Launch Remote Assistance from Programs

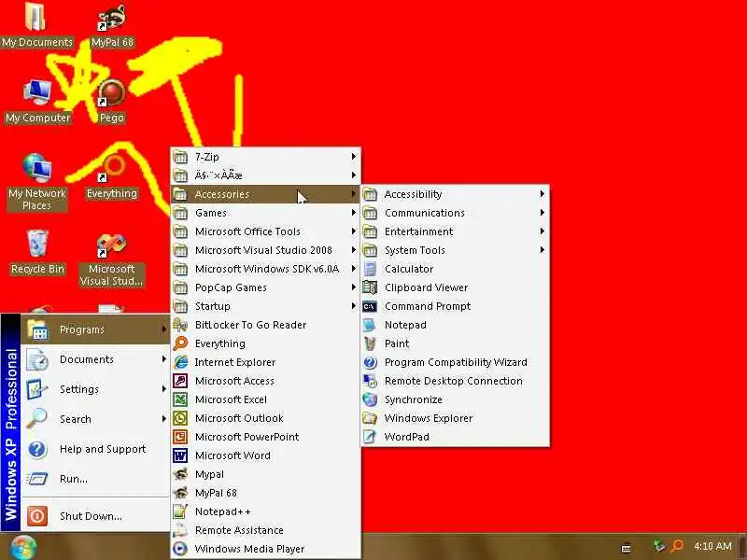[265, 530]
